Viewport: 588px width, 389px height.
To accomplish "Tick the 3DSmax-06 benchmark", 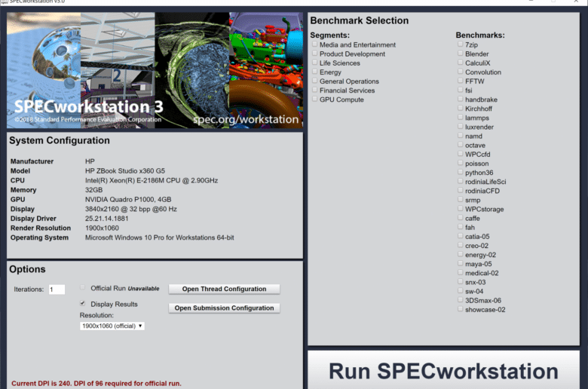I will [460, 300].
